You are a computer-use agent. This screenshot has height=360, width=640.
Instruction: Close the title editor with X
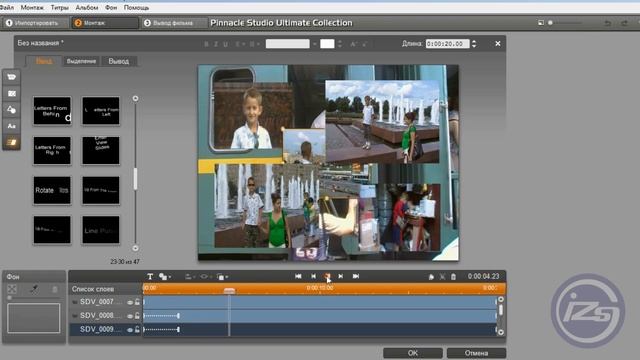[x=498, y=44]
